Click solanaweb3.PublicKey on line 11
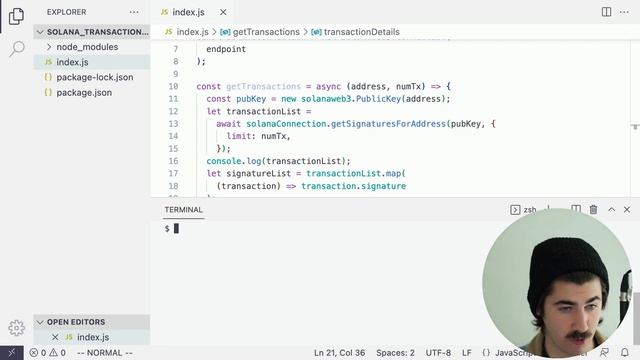This screenshot has width=640, height=360. (351, 99)
